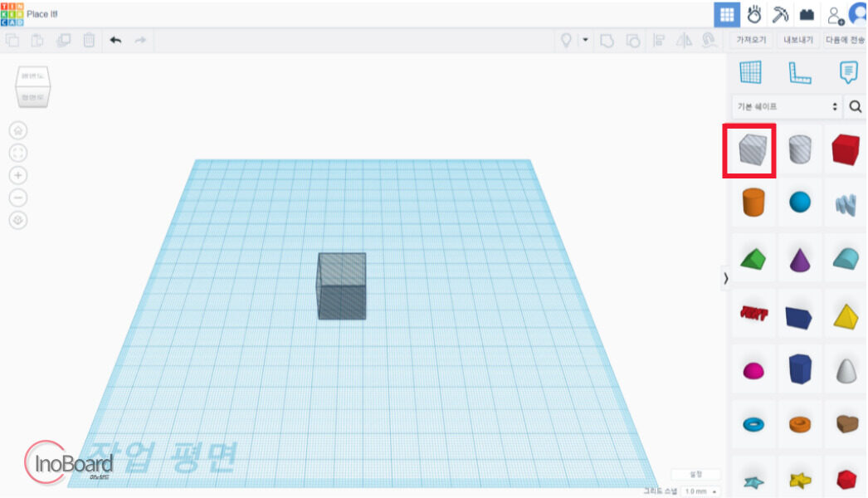
Task: Open the 기본 쉐이프 shapes dropdown
Action: tap(787, 106)
